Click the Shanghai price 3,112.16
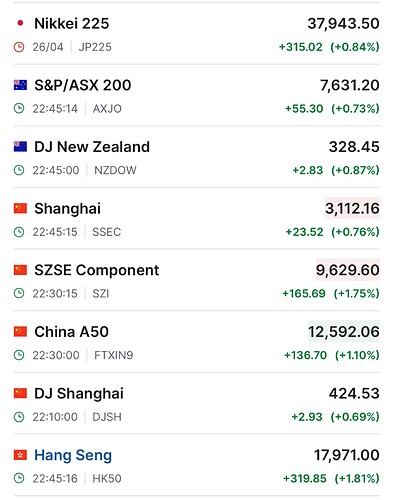 pyautogui.click(x=352, y=209)
